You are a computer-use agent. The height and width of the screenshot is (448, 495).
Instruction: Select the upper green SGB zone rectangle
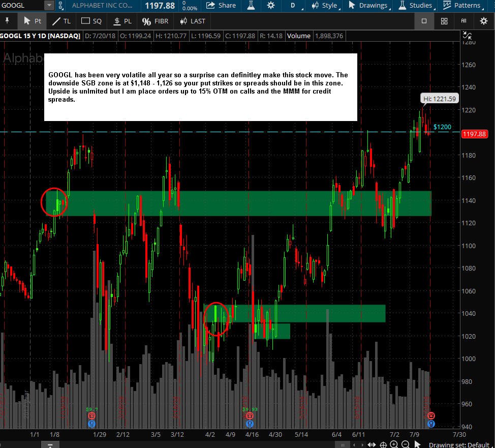[238, 203]
